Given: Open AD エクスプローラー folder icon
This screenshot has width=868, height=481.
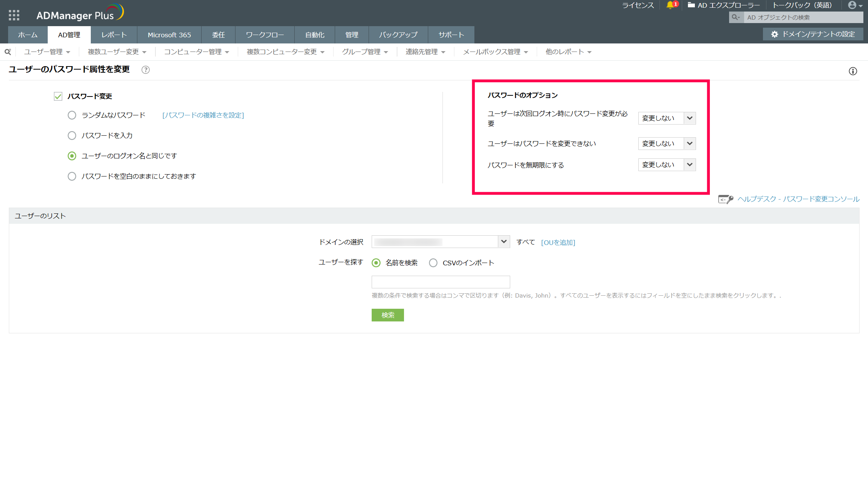Looking at the screenshot, I should [691, 5].
